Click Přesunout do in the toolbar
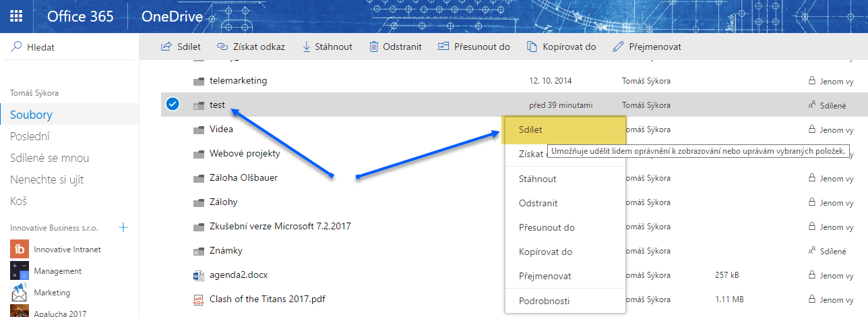 coord(474,47)
